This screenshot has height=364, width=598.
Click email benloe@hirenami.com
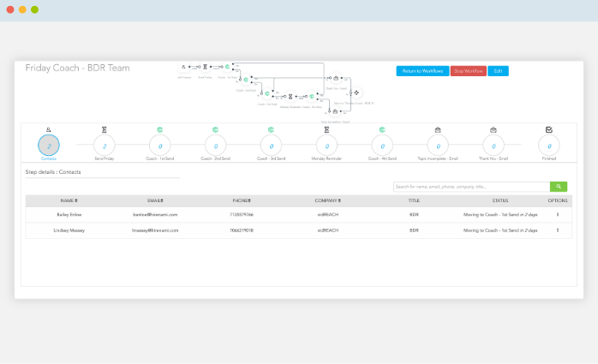155,215
